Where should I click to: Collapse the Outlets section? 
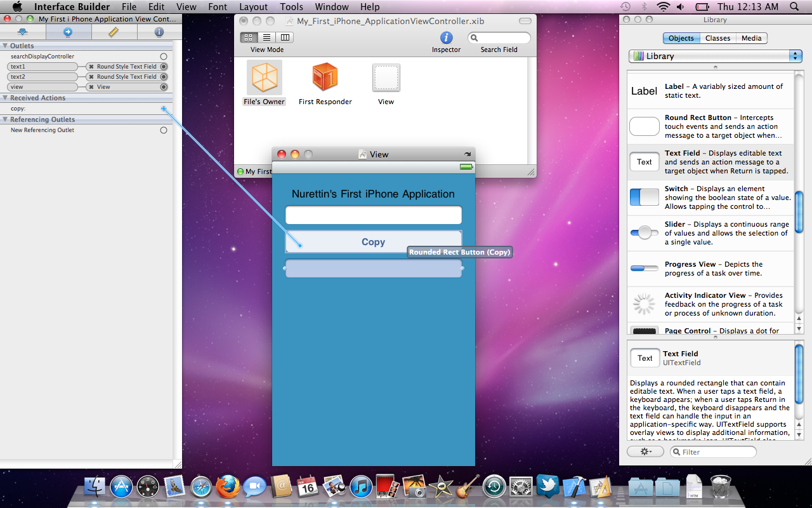(x=5, y=46)
